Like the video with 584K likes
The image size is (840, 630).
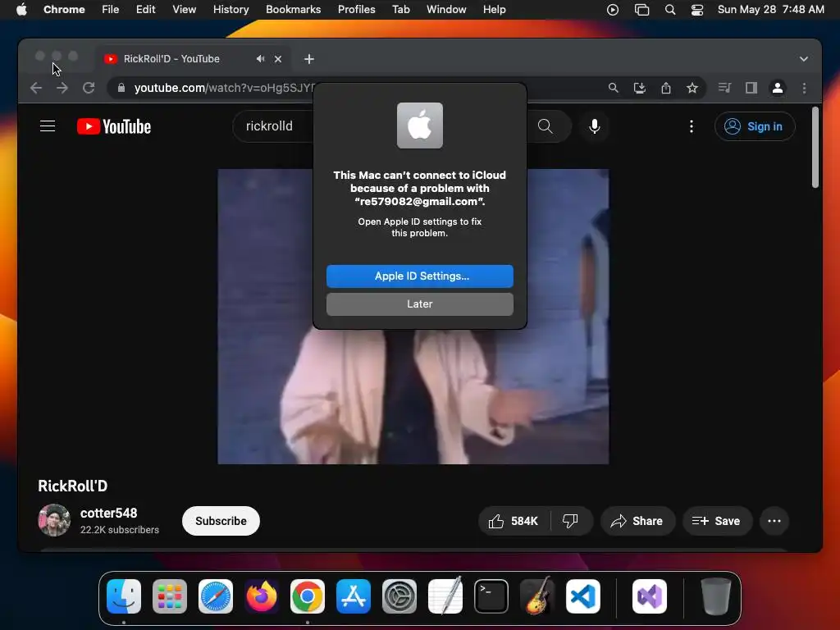point(514,521)
